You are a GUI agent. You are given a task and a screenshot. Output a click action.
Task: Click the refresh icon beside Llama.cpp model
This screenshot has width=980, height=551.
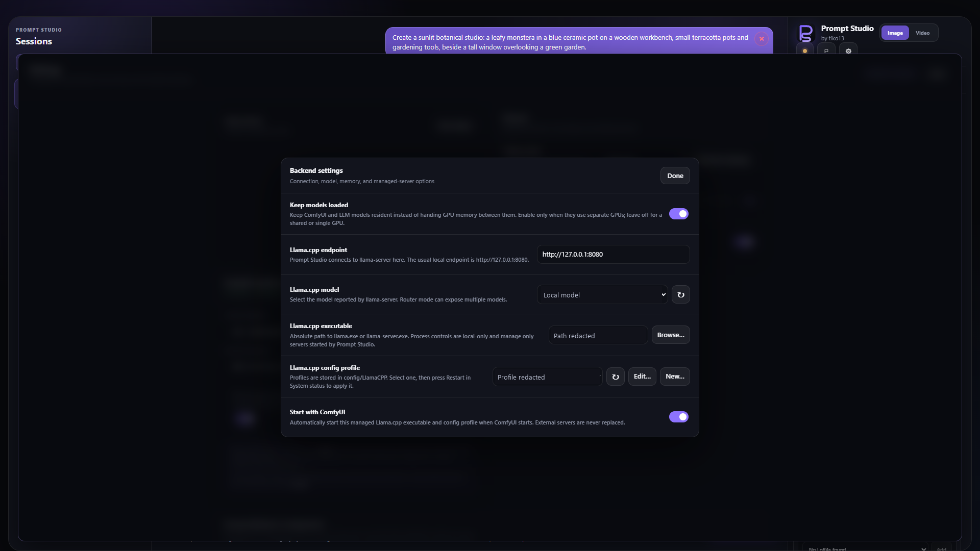[680, 295]
